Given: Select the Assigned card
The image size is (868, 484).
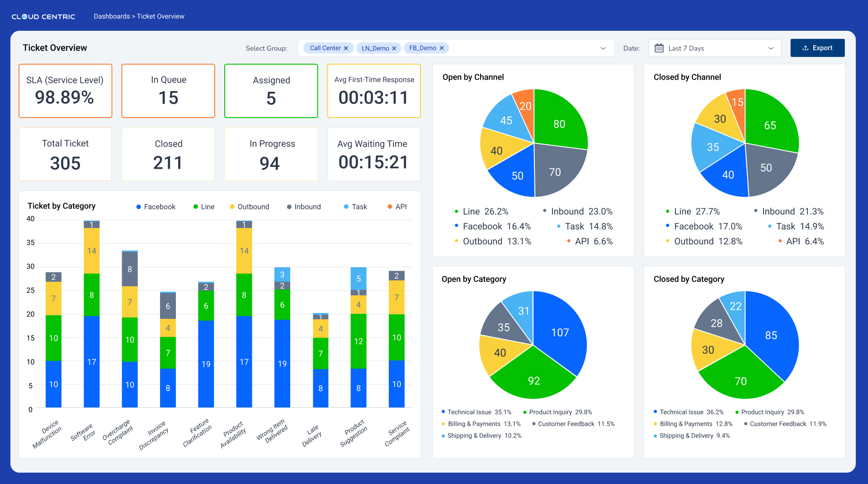Looking at the screenshot, I should (x=271, y=91).
